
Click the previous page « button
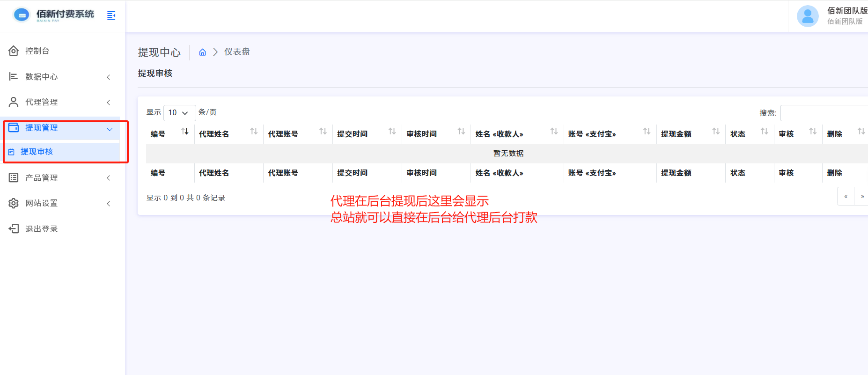coord(846,197)
